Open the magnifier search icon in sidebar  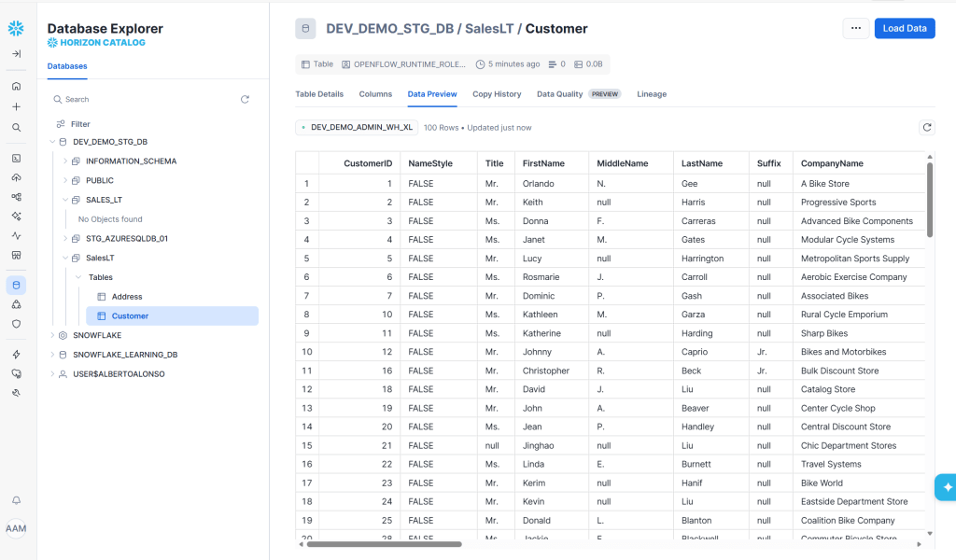[x=16, y=128]
